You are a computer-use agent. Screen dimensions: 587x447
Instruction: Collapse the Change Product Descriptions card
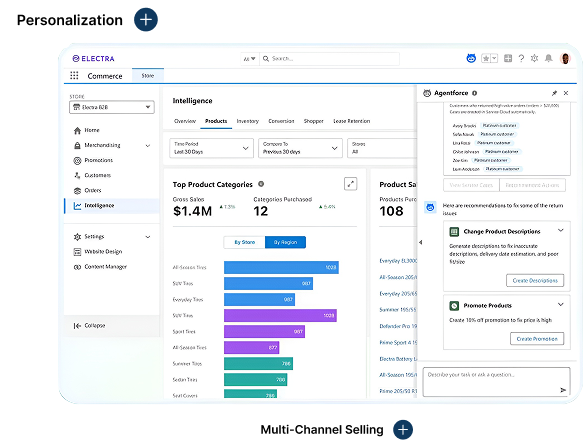[x=560, y=231]
